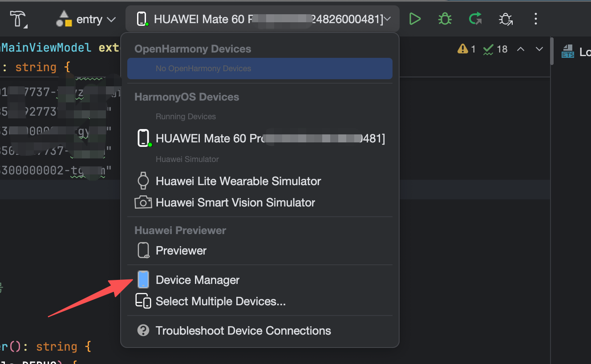
Task: Collapse the HUAWEI Mate 60 device selector
Action: click(262, 19)
